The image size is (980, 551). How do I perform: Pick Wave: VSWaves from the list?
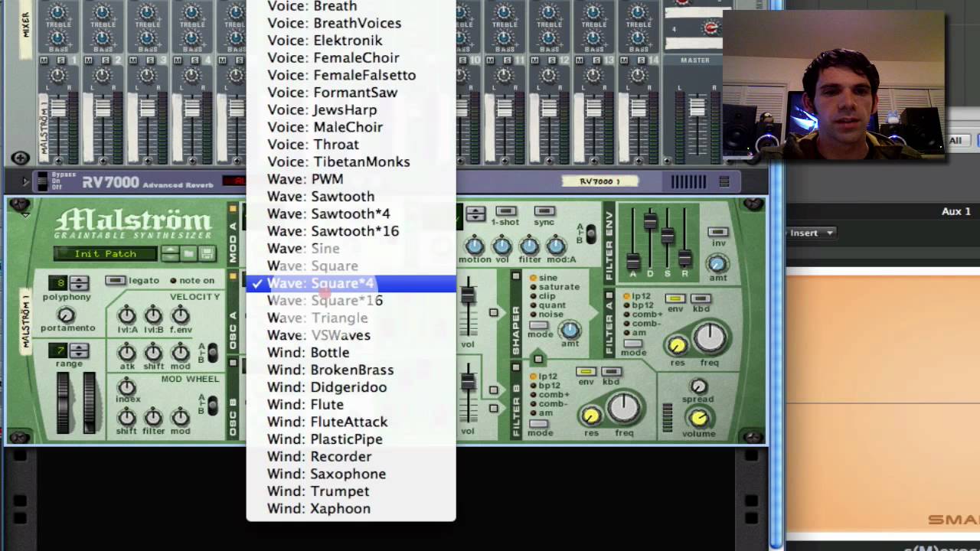coord(351,335)
